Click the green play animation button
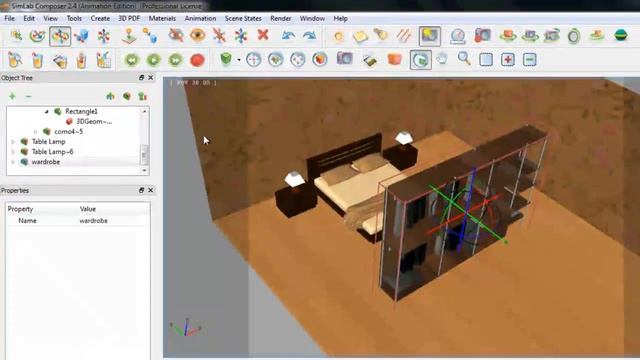 click(153, 60)
